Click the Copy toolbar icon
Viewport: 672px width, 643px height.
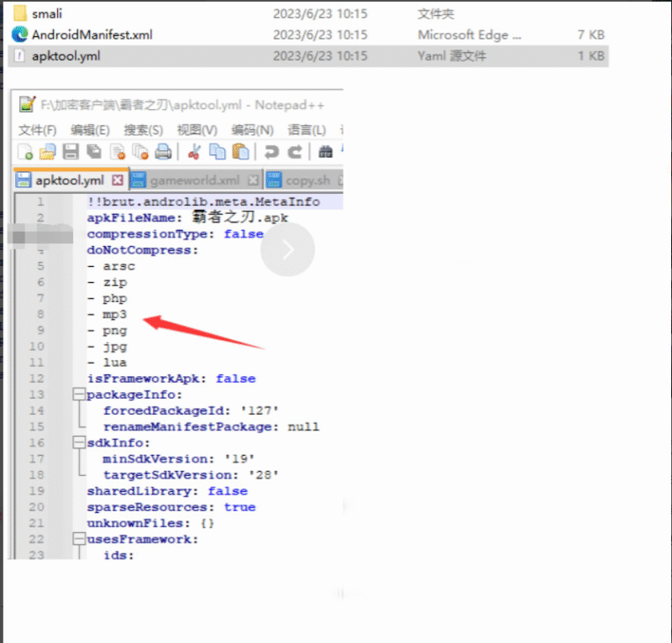pos(218,152)
